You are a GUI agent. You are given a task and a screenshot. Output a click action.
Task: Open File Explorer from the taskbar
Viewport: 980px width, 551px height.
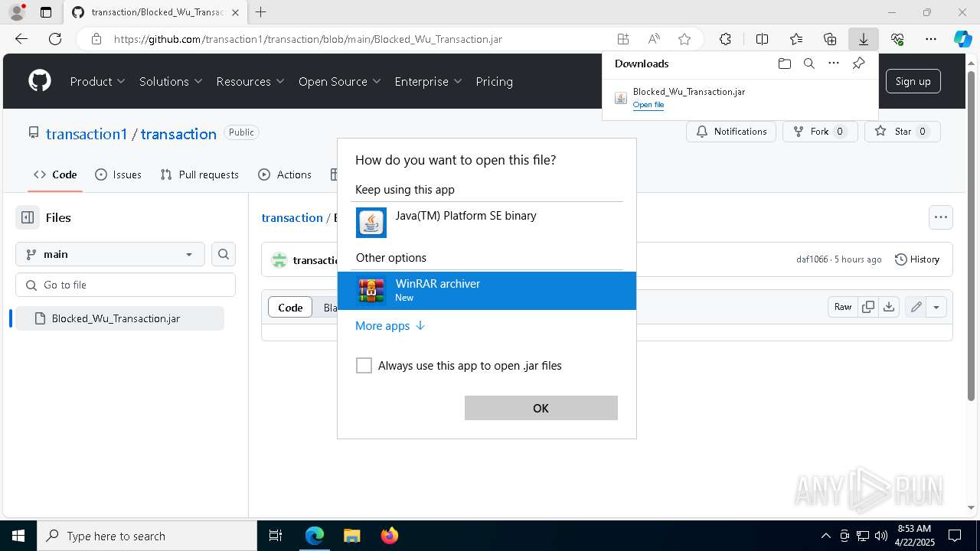click(x=351, y=536)
